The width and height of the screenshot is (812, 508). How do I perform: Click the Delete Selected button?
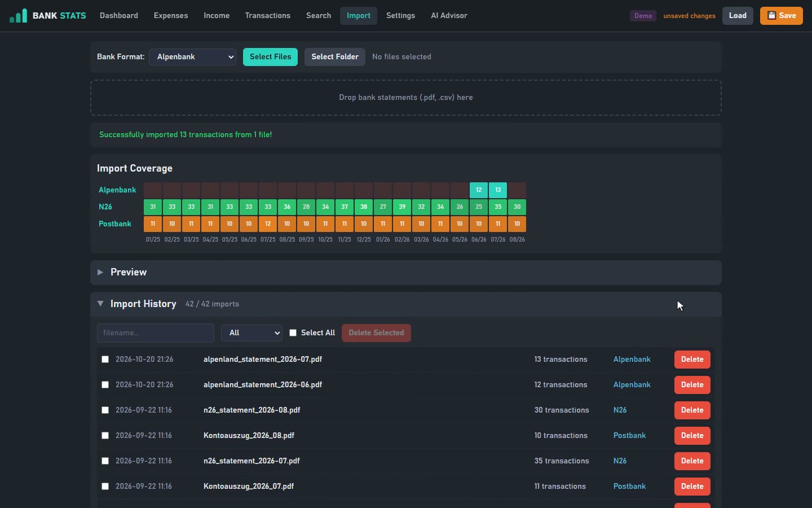[376, 333]
